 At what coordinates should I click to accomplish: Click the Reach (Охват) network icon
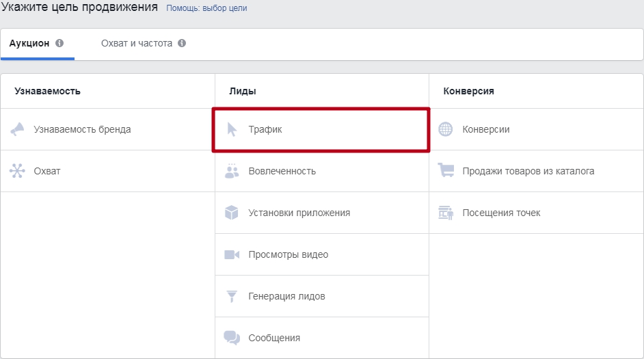click(x=17, y=171)
